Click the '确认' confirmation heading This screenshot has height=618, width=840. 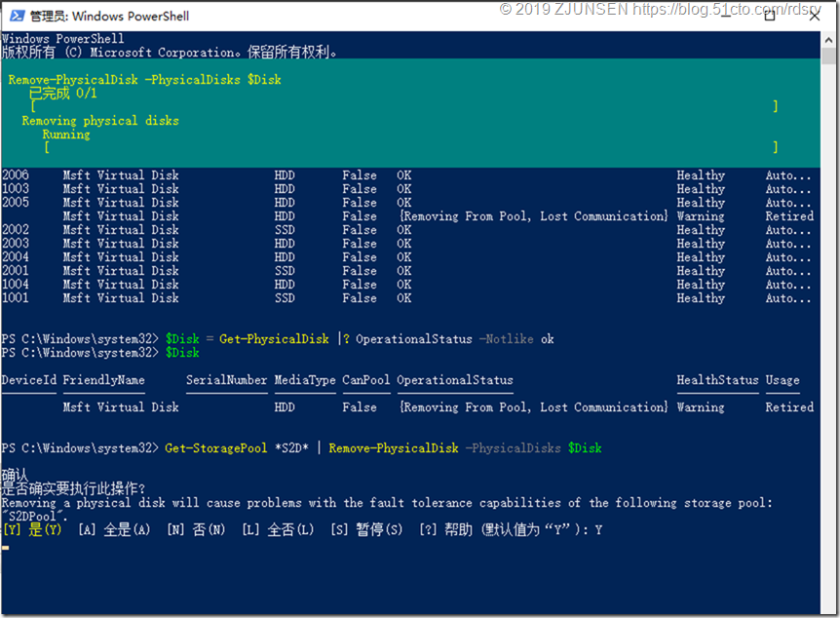15,475
